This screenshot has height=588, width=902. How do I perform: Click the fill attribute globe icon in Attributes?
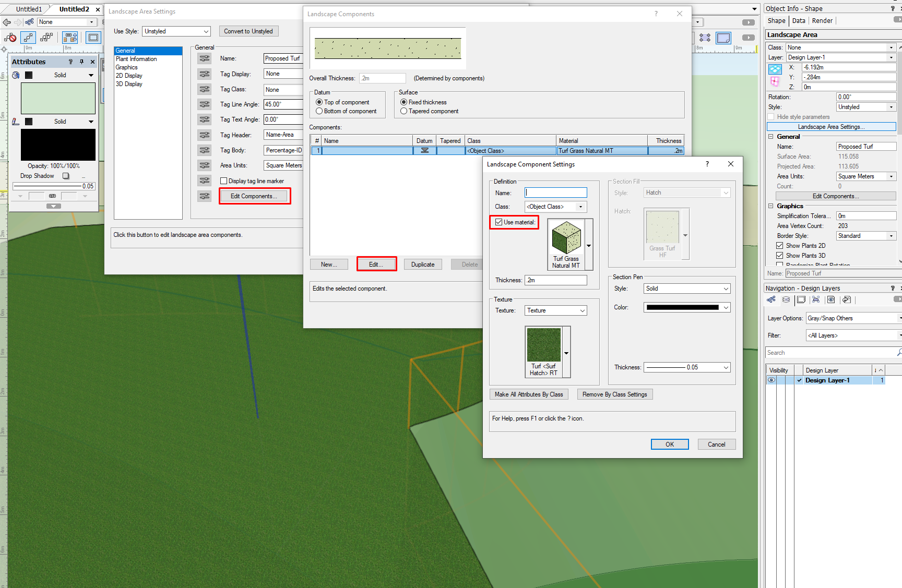[x=16, y=75]
